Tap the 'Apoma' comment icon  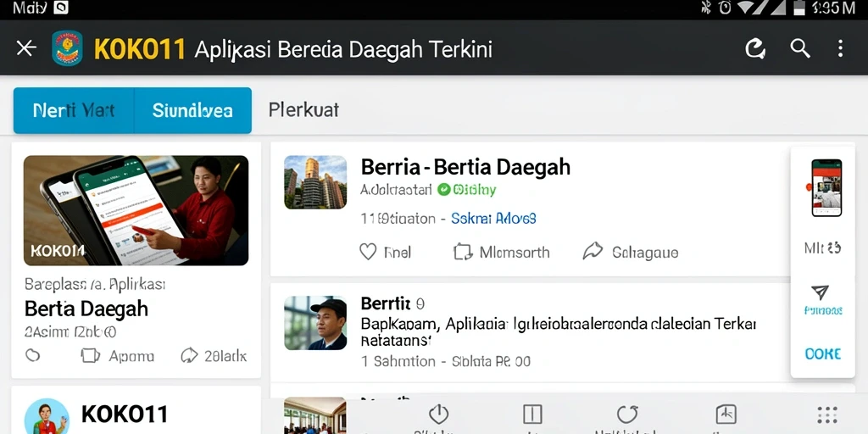pyautogui.click(x=90, y=355)
